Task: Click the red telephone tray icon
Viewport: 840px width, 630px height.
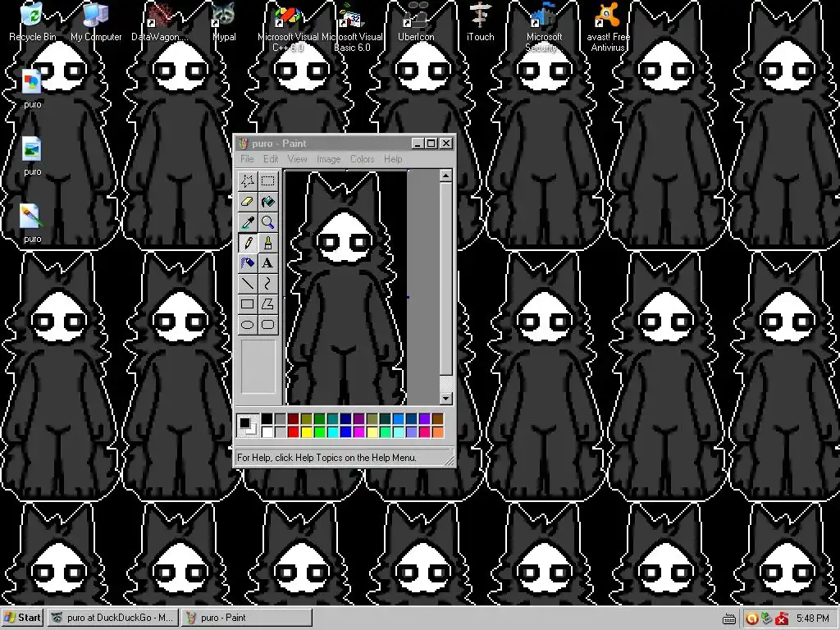Action: coord(781,619)
